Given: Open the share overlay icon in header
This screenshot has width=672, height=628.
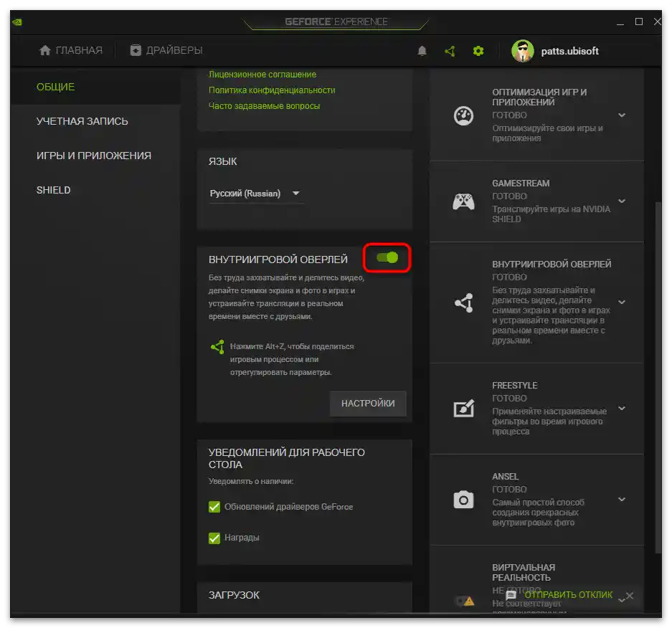Looking at the screenshot, I should pyautogui.click(x=450, y=52).
